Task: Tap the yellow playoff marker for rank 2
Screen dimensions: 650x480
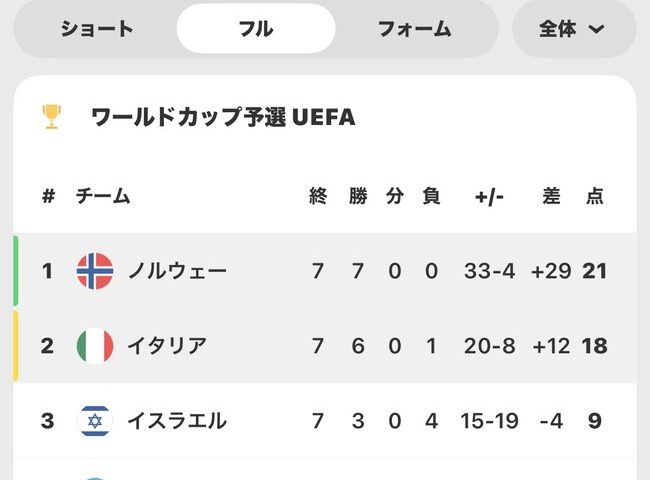Action: pos(16,346)
